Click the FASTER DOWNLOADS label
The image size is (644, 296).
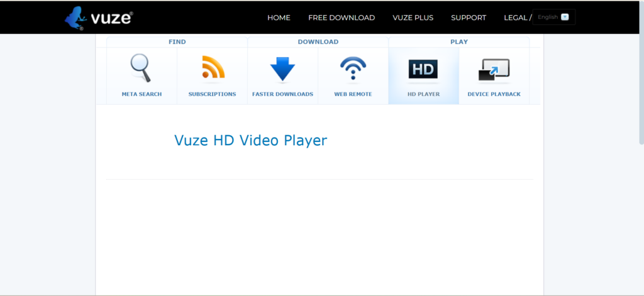click(282, 94)
